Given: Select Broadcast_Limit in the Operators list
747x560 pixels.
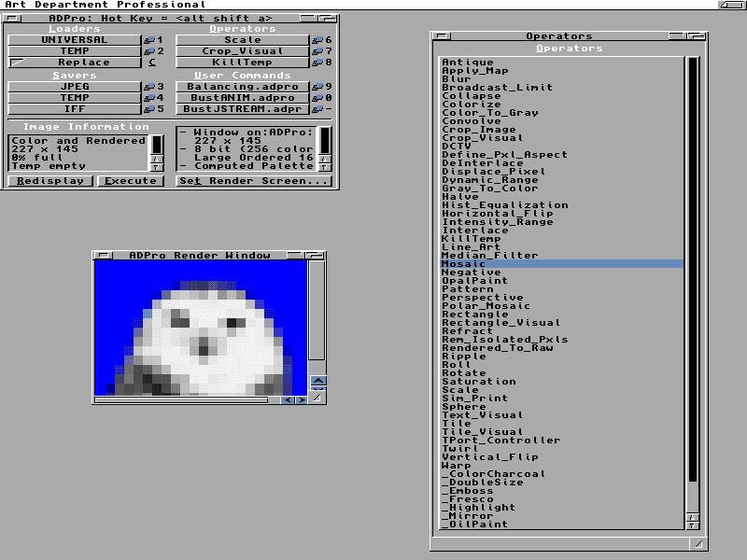Looking at the screenshot, I should pos(561,88).
